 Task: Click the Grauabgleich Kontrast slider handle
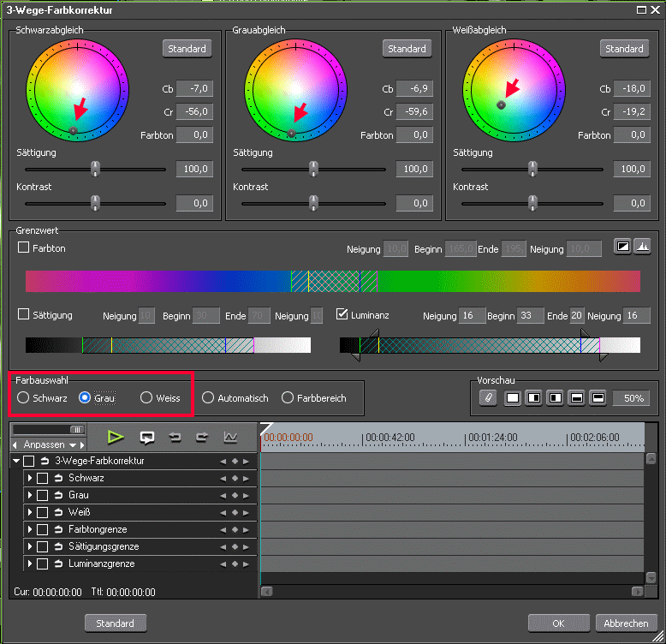point(313,203)
